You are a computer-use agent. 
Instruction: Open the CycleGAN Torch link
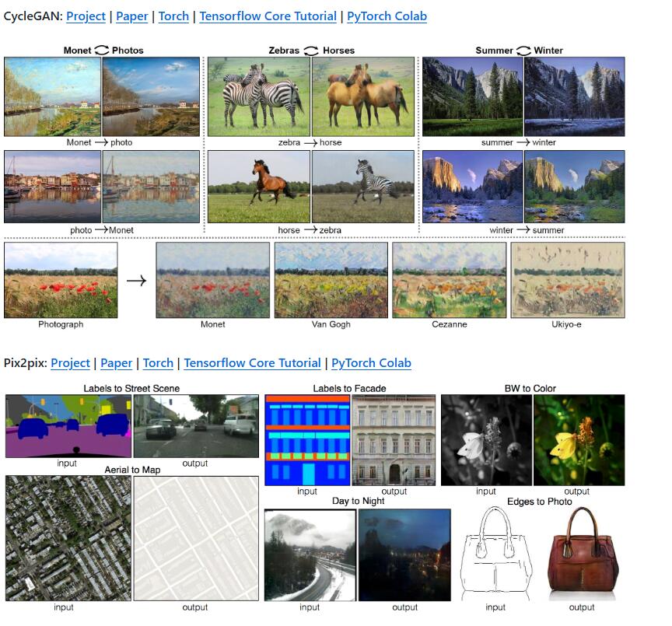173,16
